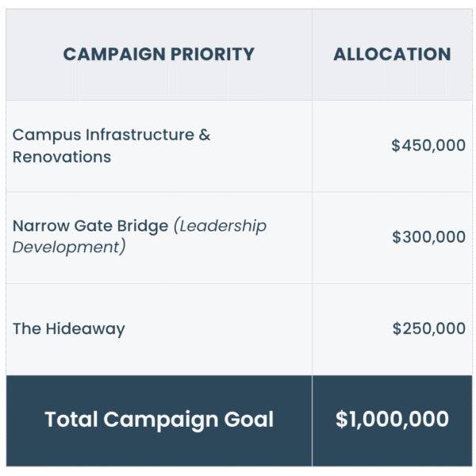Click the italic word Leadership

223,226
